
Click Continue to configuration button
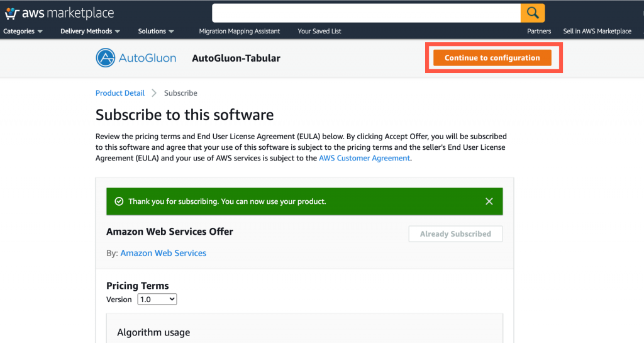click(492, 58)
